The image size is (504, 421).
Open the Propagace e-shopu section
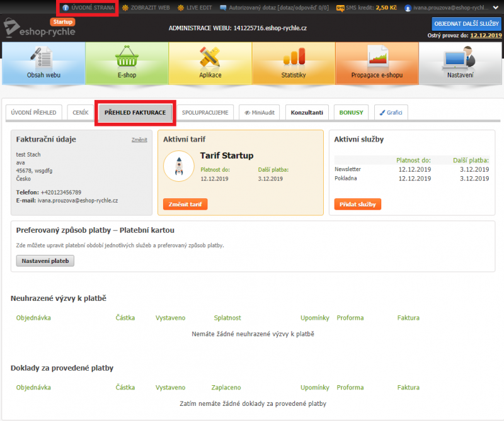click(377, 64)
